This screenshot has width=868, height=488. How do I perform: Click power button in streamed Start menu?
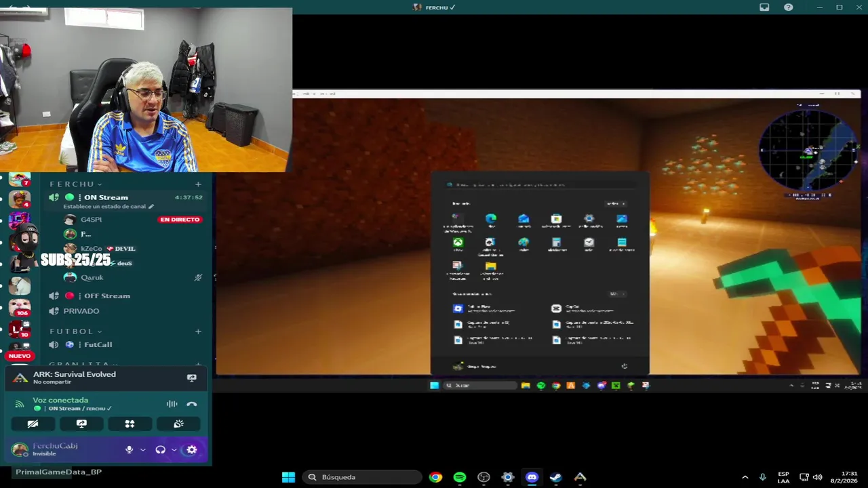point(625,366)
